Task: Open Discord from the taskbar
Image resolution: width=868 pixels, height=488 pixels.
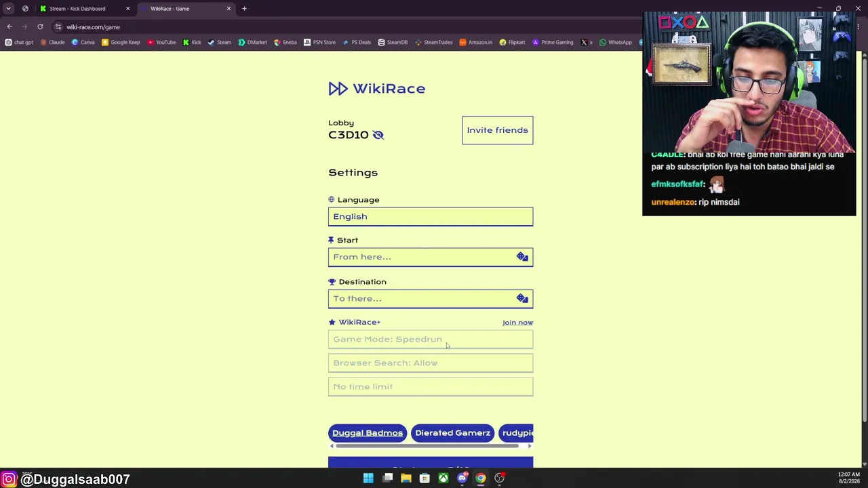Action: [x=462, y=479]
